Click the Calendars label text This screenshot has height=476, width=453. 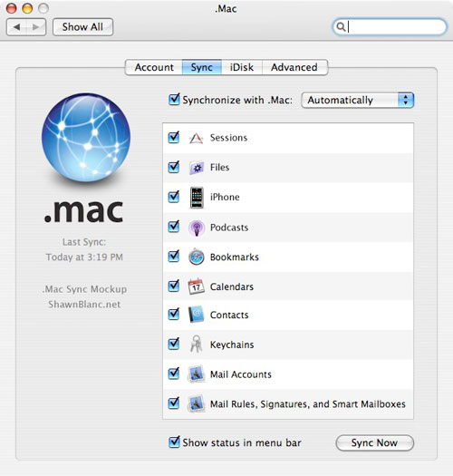tap(232, 287)
